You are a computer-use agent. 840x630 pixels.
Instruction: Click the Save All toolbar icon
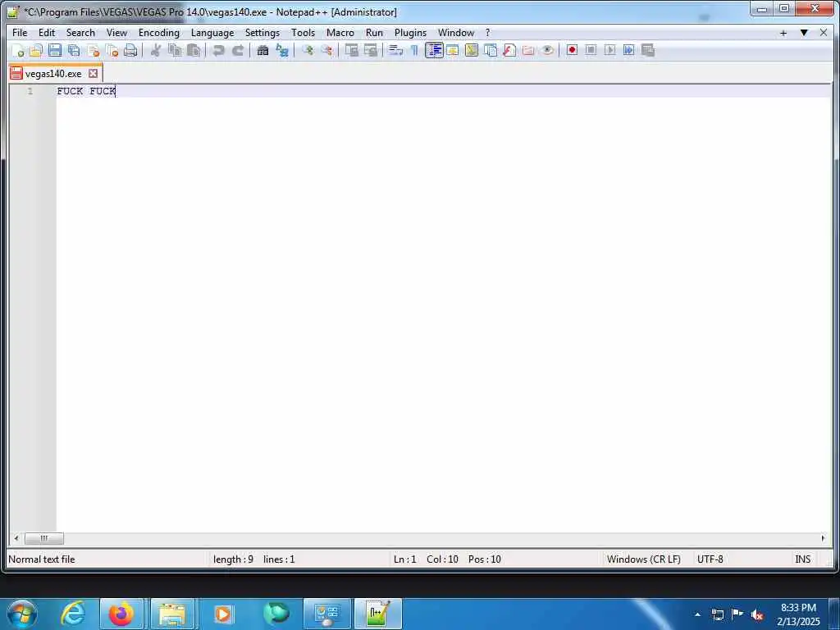pyautogui.click(x=74, y=50)
